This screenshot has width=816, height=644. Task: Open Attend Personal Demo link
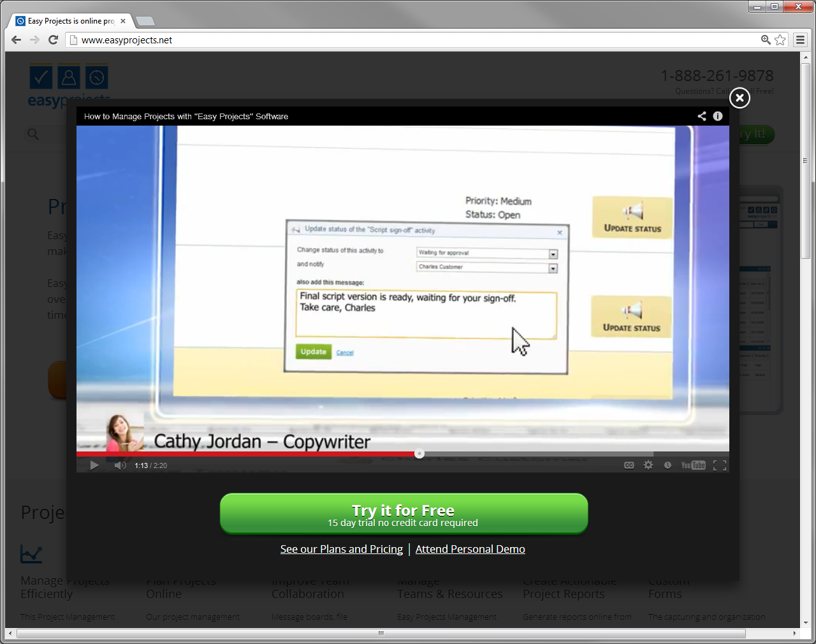pos(470,549)
